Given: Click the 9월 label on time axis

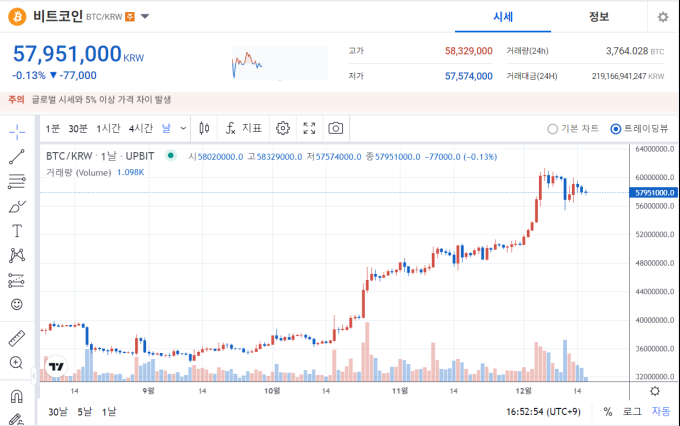Looking at the screenshot, I should pyautogui.click(x=148, y=391).
